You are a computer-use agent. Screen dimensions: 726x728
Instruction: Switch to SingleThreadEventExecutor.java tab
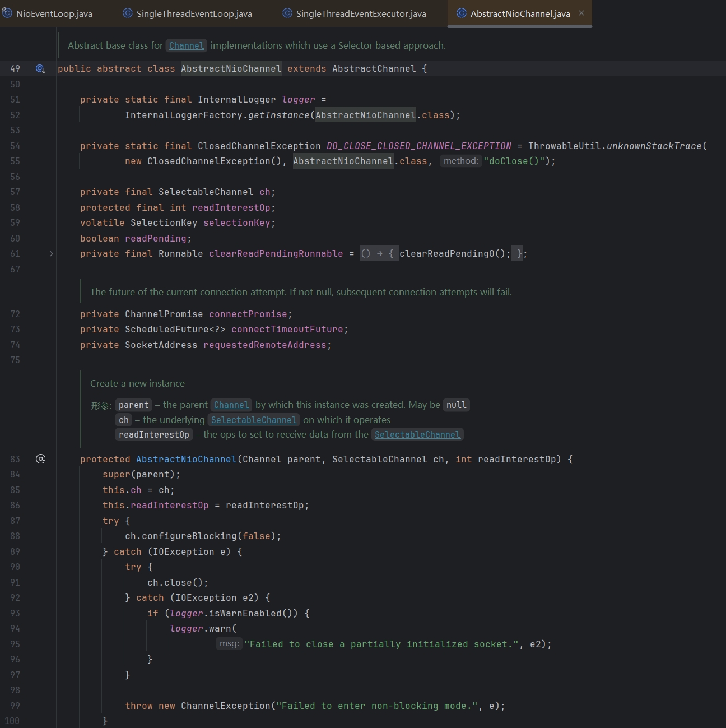tap(354, 13)
